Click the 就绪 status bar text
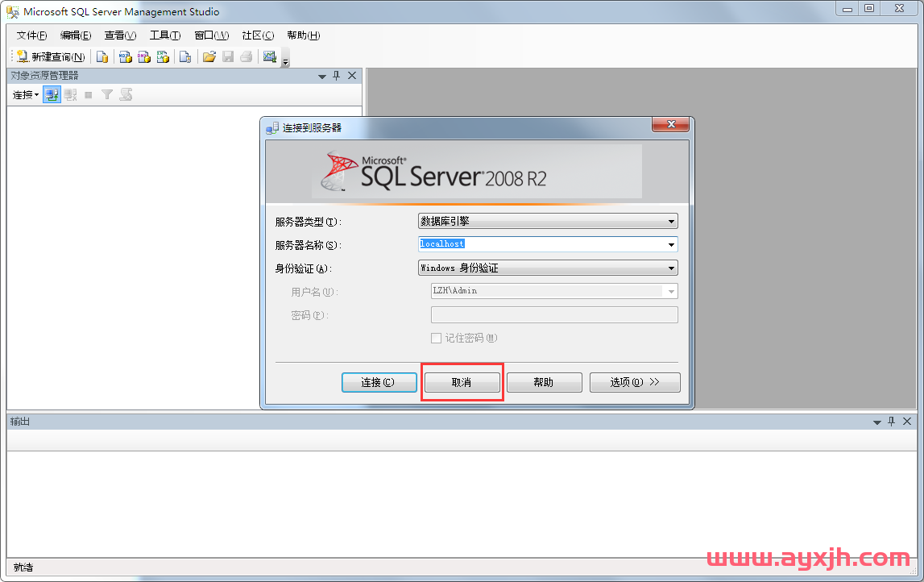The image size is (924, 582). point(23,567)
